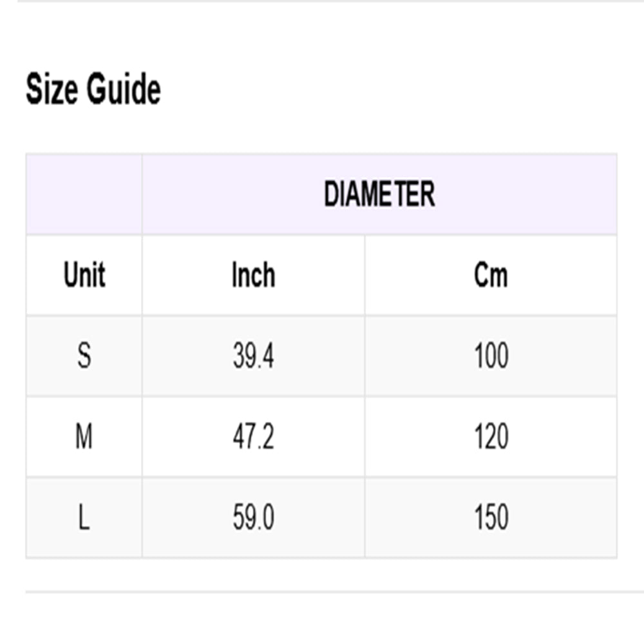Select the DIAMETER column header
Screen dimensions: 644x644
coord(379,194)
